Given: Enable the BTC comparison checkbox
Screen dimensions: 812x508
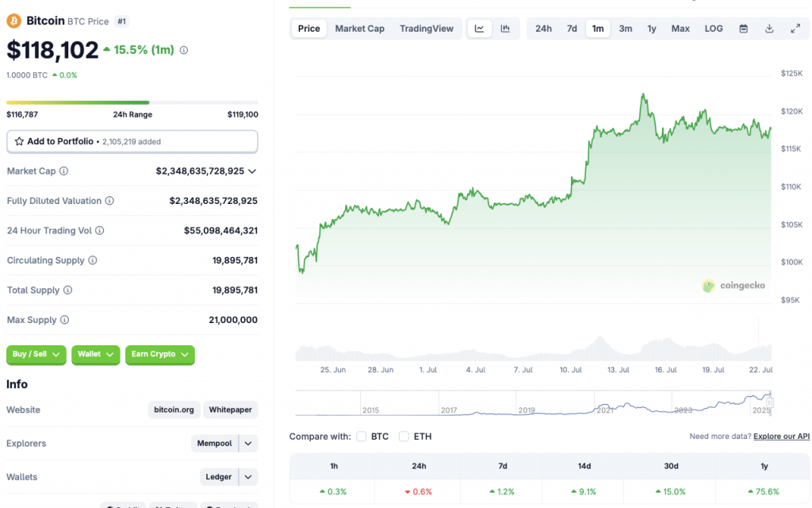Looking at the screenshot, I should point(361,436).
